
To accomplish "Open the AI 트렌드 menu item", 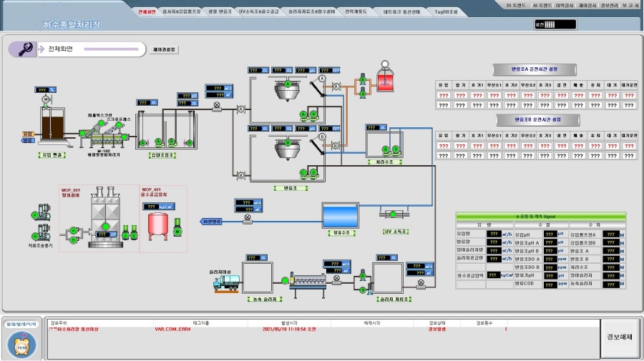I will click(542, 5).
